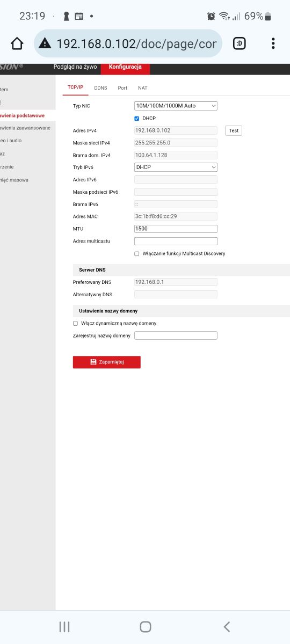Click the Test button next to IPv4

point(234,130)
